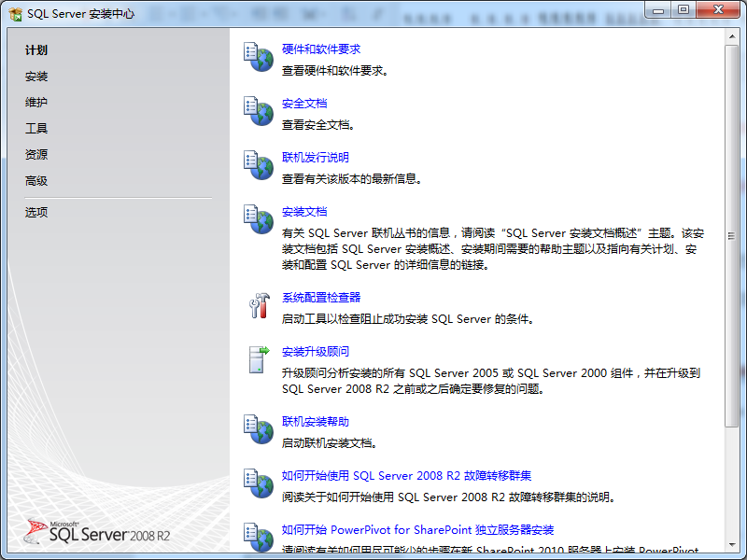The height and width of the screenshot is (560, 747).
Task: Click the vertical scrollbar thumb
Action: 732,236
